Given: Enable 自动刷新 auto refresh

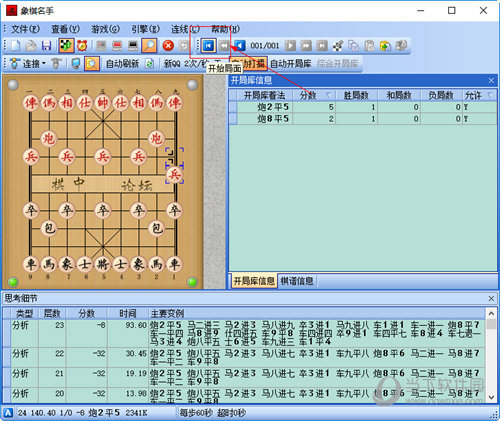Looking at the screenshot, I should coord(122,63).
